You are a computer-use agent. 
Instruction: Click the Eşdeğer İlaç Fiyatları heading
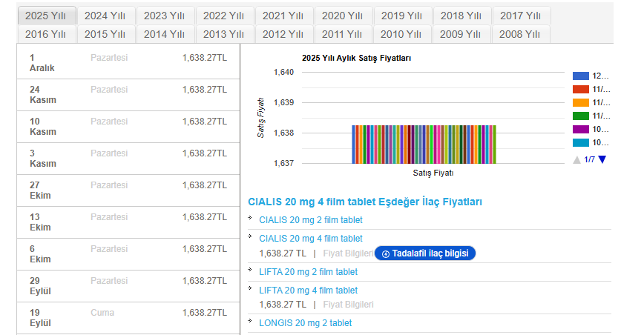tap(365, 202)
